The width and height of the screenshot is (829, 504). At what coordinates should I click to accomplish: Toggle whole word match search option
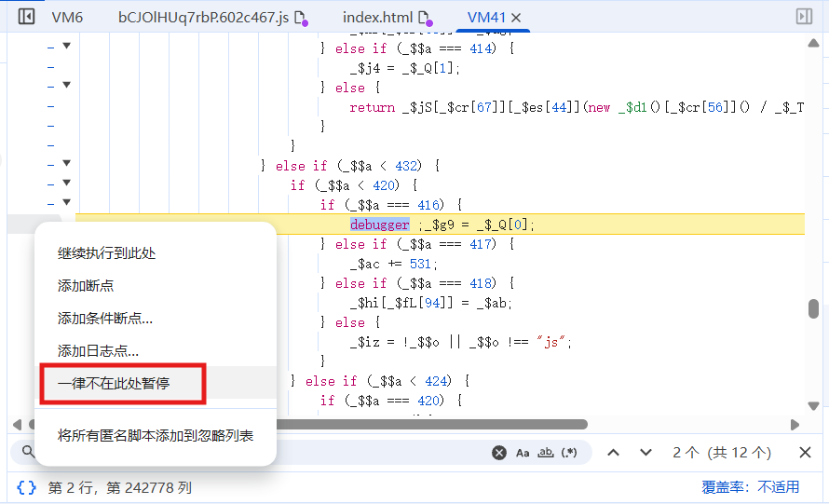click(546, 453)
